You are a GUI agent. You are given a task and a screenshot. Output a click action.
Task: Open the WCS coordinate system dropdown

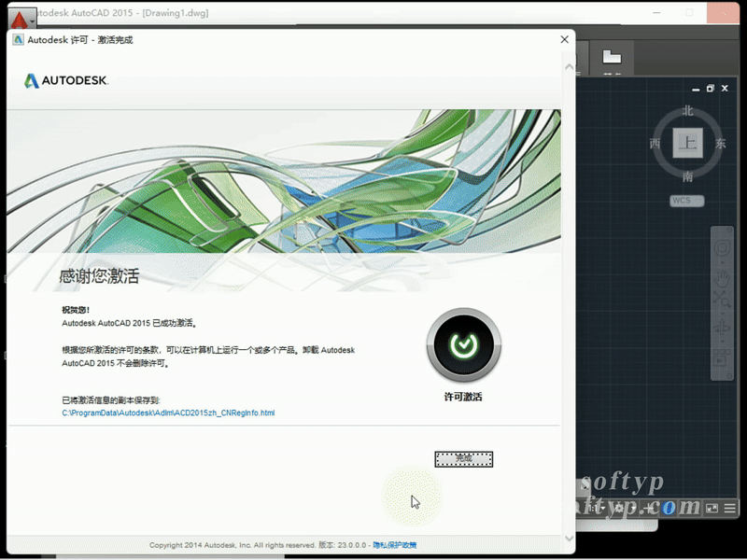686,201
